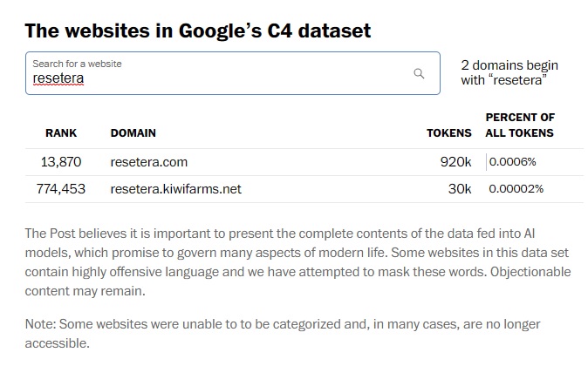The image size is (588, 366).
Task: Sort by the TOKENS column header
Action: pyautogui.click(x=449, y=133)
